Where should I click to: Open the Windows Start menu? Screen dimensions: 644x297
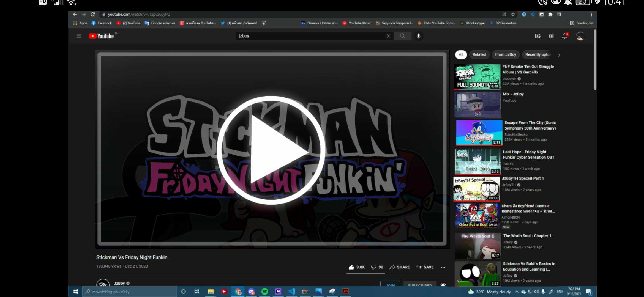[75, 291]
